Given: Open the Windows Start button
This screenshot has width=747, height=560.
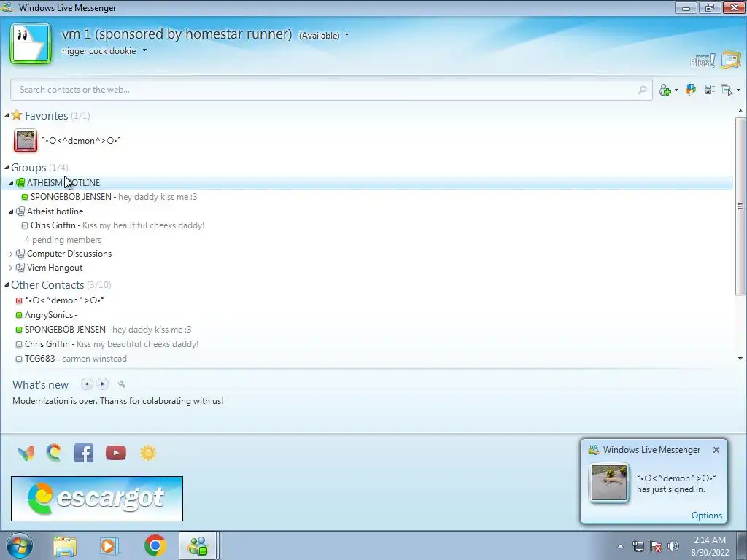Looking at the screenshot, I should click(x=20, y=545).
